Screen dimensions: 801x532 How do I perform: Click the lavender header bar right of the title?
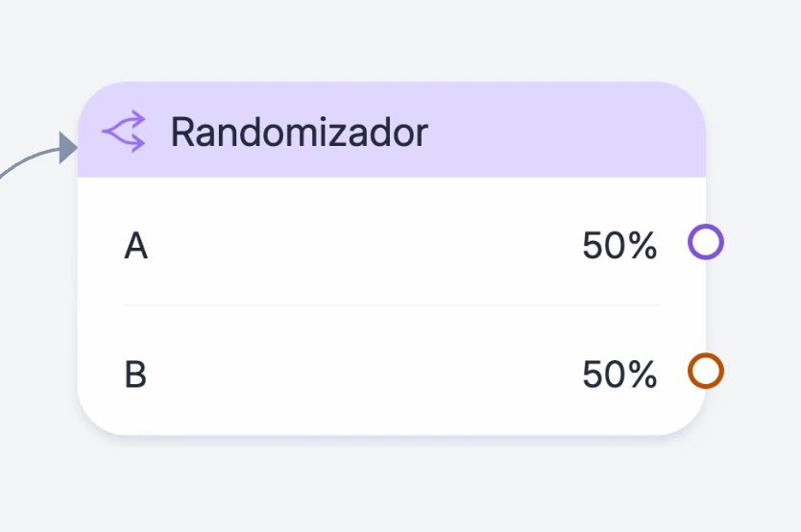click(x=567, y=132)
